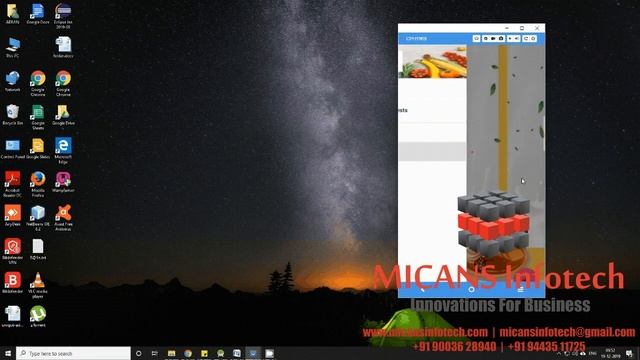The width and height of the screenshot is (640, 360).
Task: Tap the phone's circular home button
Action: click(x=471, y=289)
